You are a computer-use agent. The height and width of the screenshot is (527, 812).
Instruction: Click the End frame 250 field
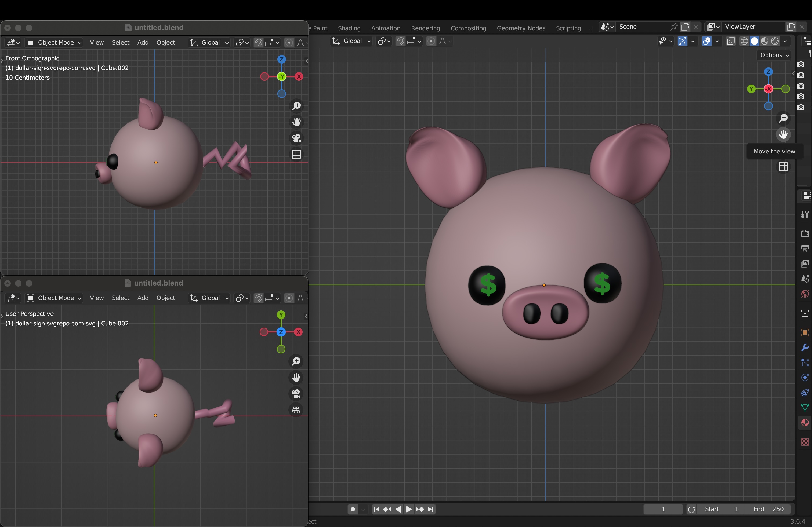[x=768, y=509]
